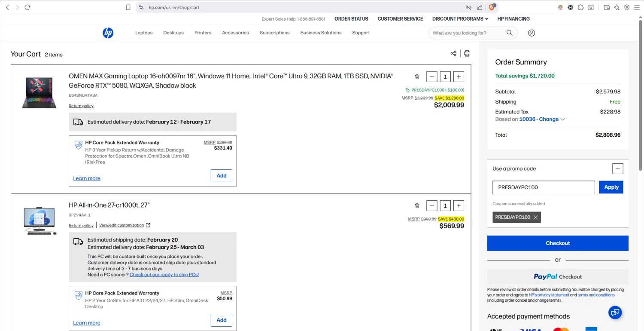Open the Accessories menu

(x=235, y=33)
